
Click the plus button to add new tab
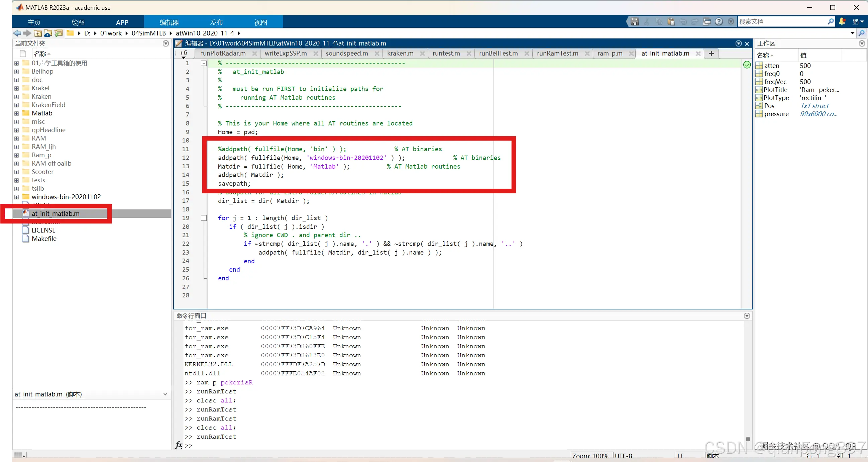(x=711, y=53)
